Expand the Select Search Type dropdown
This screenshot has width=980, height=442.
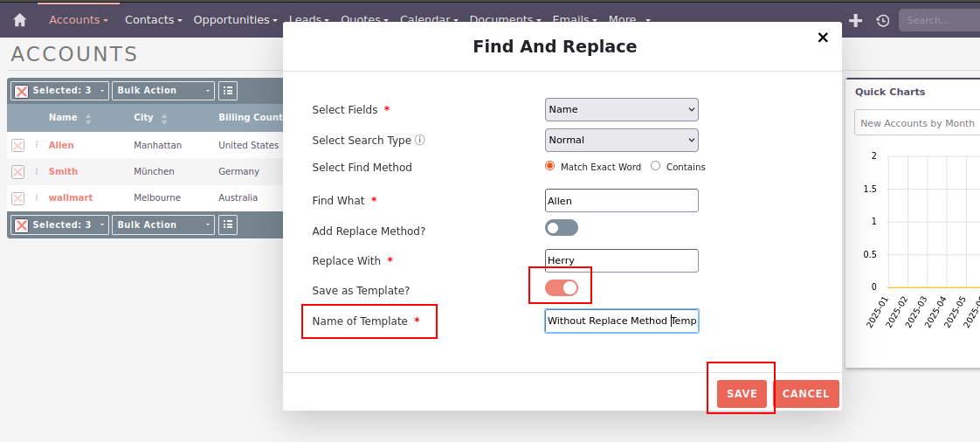(x=621, y=140)
